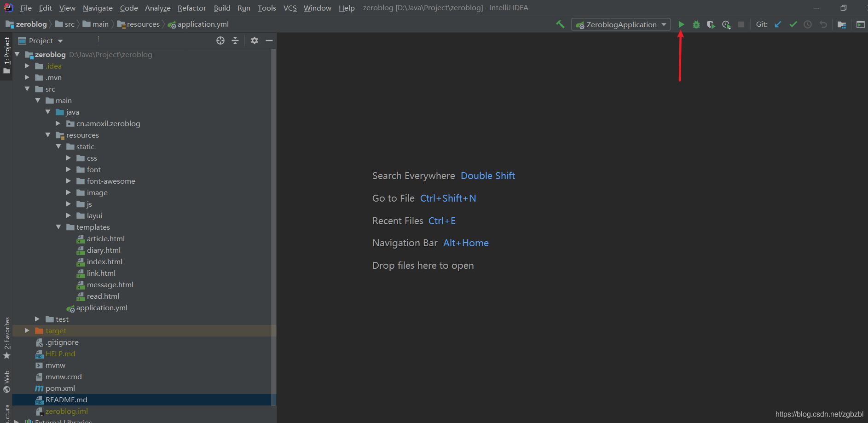
Task: Collapse the src folder arrow
Action: [27, 89]
